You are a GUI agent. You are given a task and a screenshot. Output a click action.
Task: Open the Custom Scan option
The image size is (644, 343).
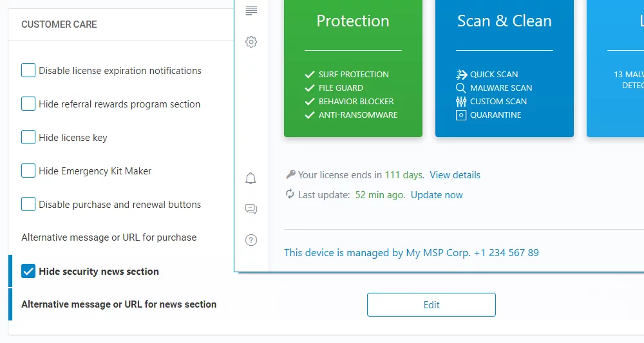pos(498,102)
